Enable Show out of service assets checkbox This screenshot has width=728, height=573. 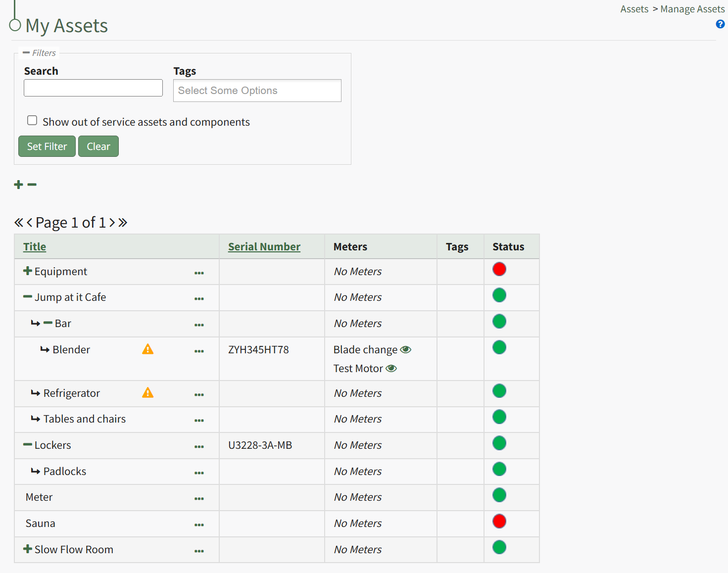(32, 121)
